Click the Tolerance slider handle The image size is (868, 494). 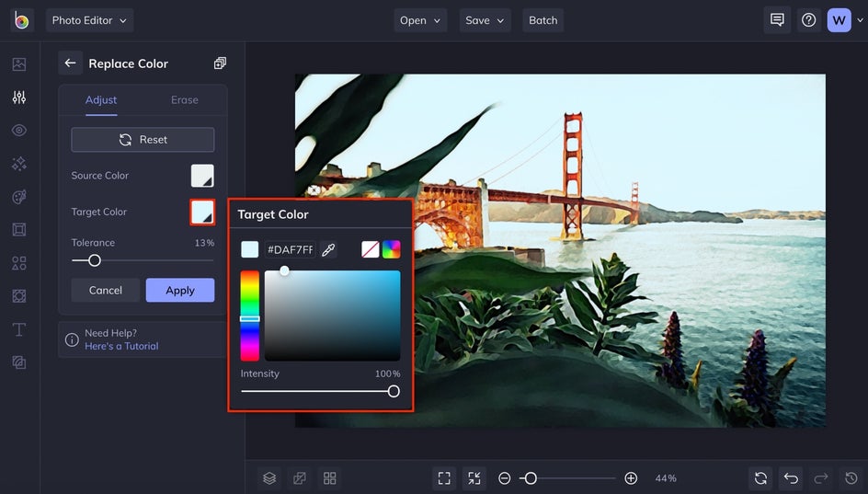click(95, 260)
